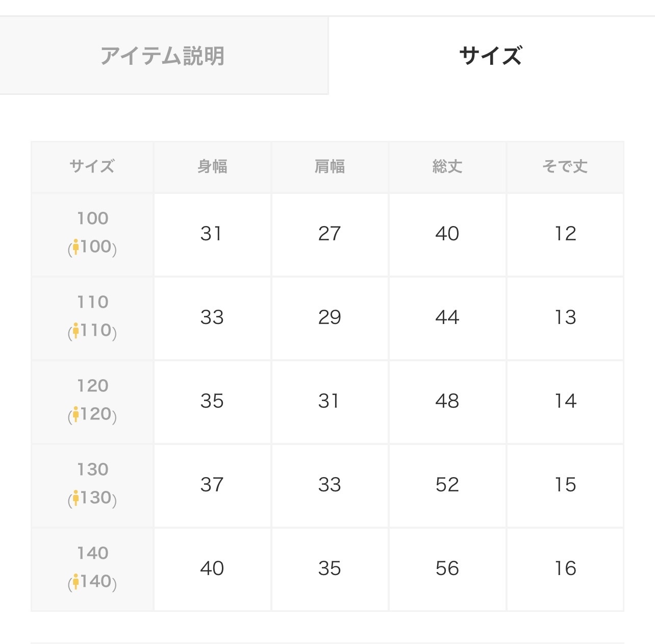Click the 肩幅 column header
The image size is (655, 644).
coord(330,166)
